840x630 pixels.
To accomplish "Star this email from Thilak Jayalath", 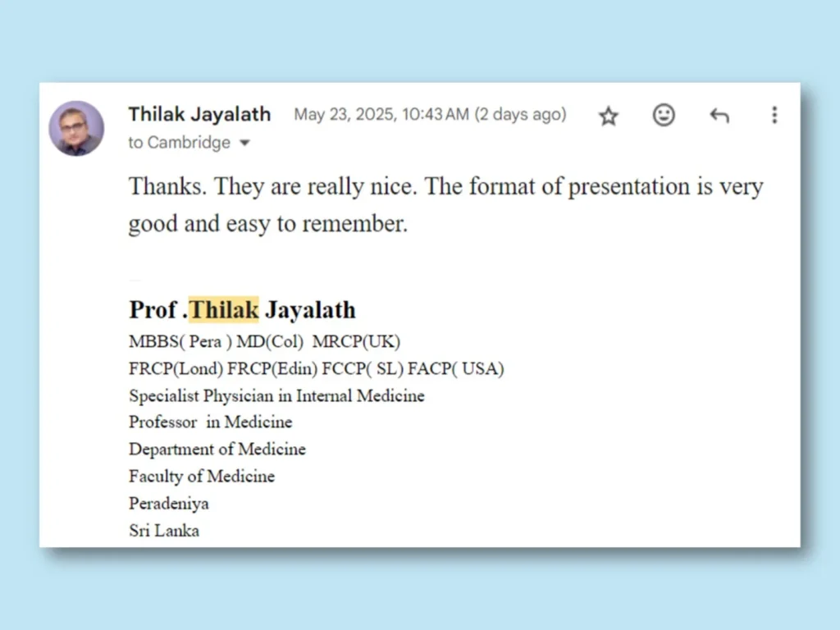I will [609, 116].
